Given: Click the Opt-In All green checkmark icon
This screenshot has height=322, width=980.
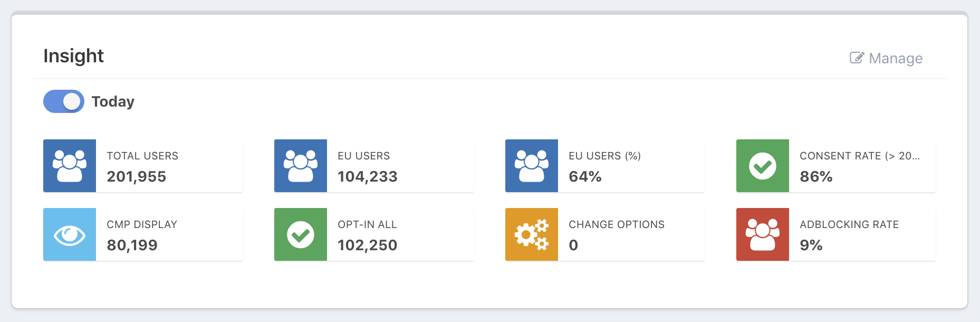Looking at the screenshot, I should click(301, 234).
